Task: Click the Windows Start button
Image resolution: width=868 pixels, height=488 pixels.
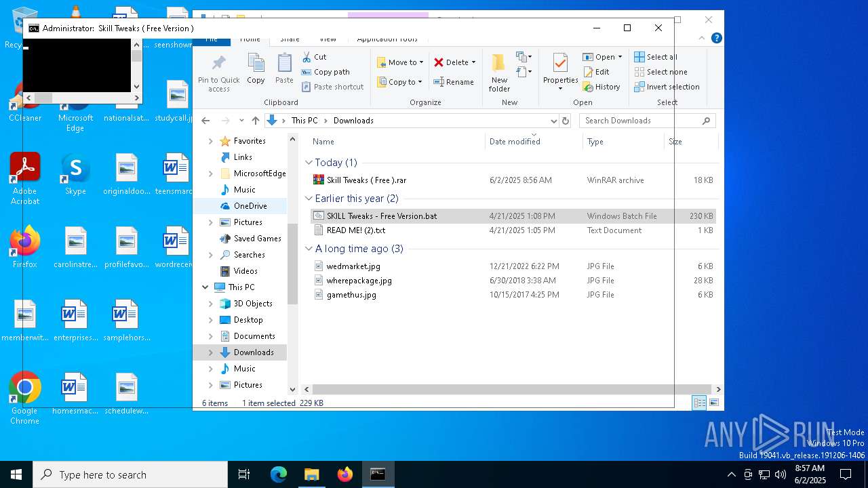Action: point(16,474)
